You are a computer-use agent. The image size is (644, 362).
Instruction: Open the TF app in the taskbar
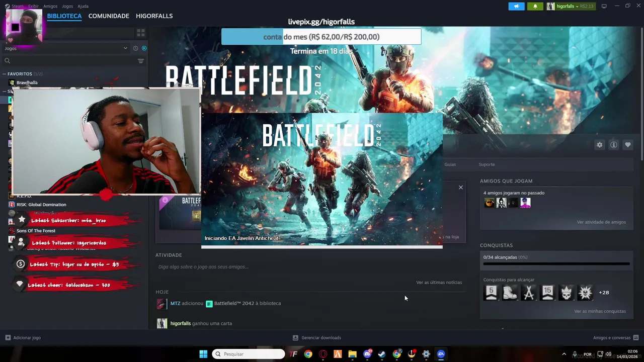[293, 354]
